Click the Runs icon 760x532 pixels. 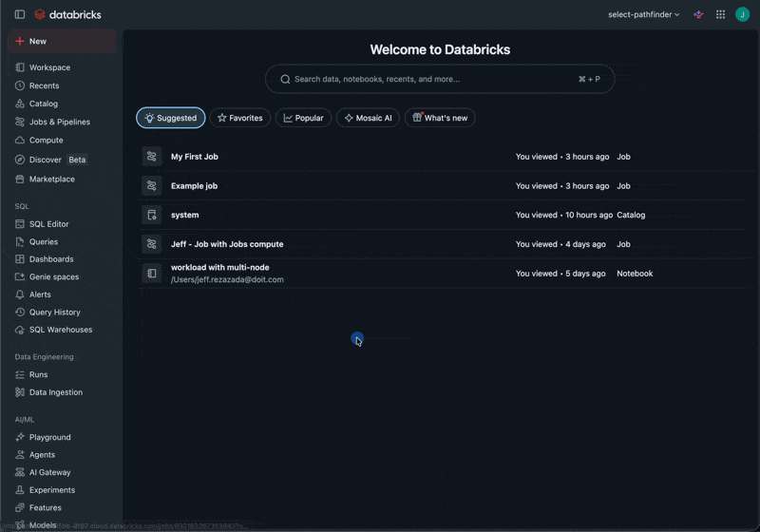pos(20,374)
